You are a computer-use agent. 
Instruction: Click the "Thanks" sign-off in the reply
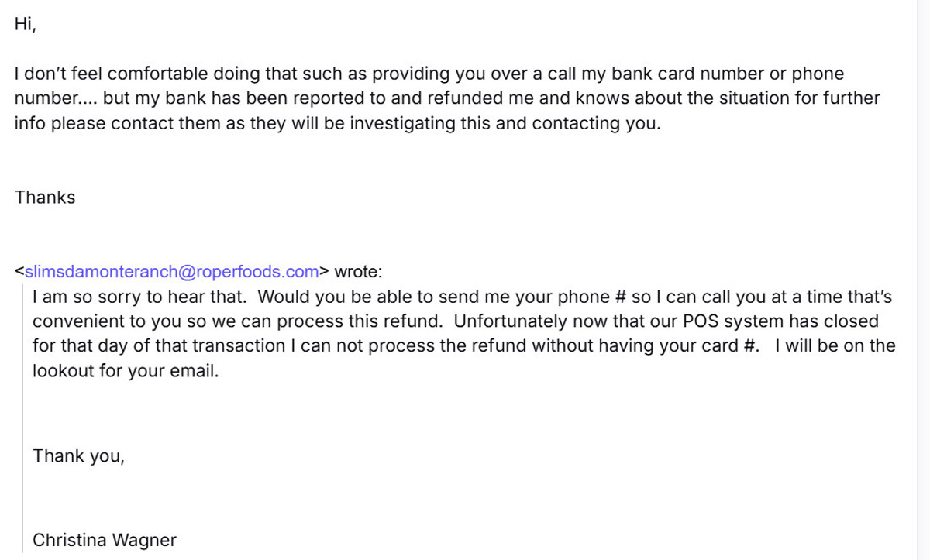coord(45,198)
